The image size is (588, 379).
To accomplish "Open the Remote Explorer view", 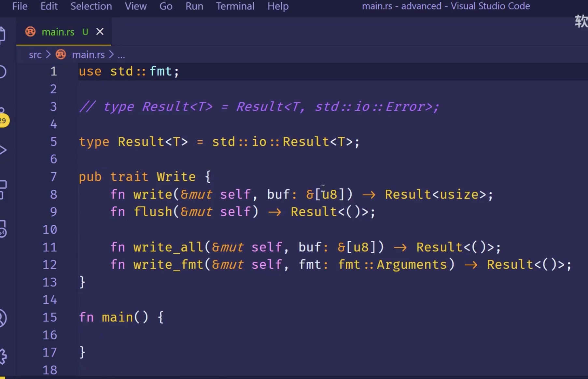I will click(3, 229).
